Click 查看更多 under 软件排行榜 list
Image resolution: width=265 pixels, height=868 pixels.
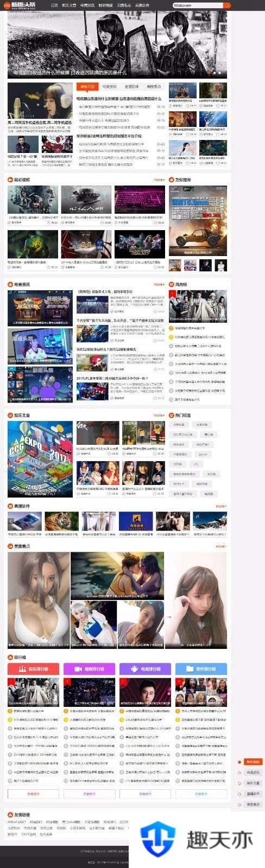click(x=201, y=794)
